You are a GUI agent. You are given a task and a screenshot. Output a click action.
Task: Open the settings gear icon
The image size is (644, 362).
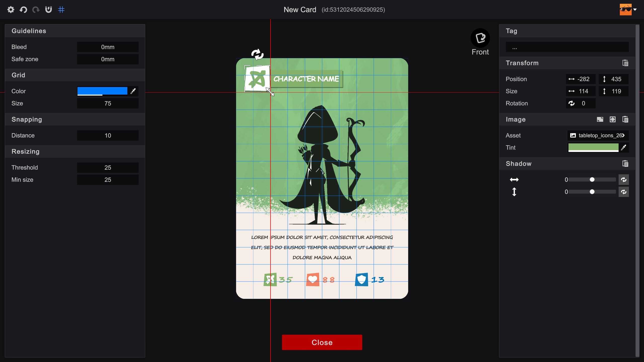(11, 10)
